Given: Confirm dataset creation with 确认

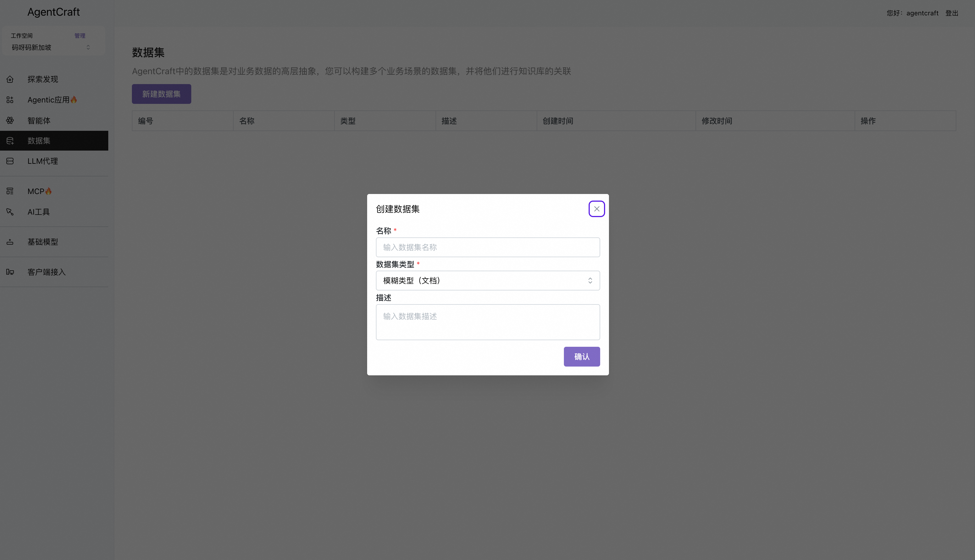Looking at the screenshot, I should [581, 357].
